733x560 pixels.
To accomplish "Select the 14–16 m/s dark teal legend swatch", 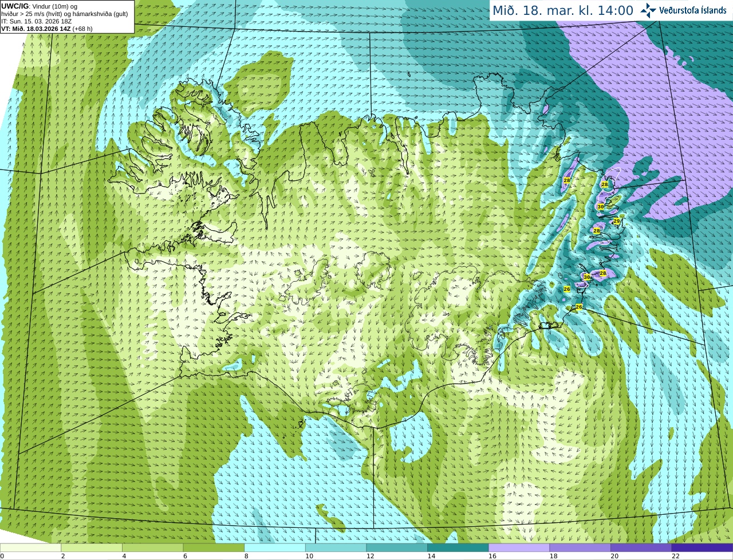I will point(458,547).
